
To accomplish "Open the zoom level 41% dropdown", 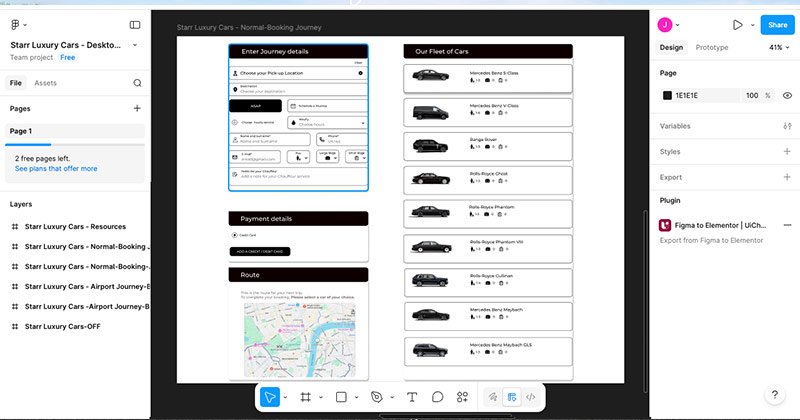I will pyautogui.click(x=779, y=47).
